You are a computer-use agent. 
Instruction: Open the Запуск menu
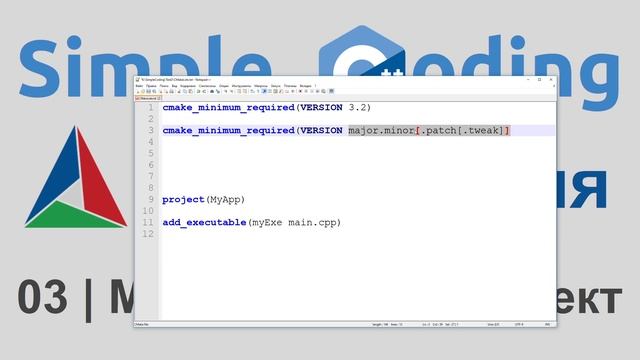[x=276, y=86]
